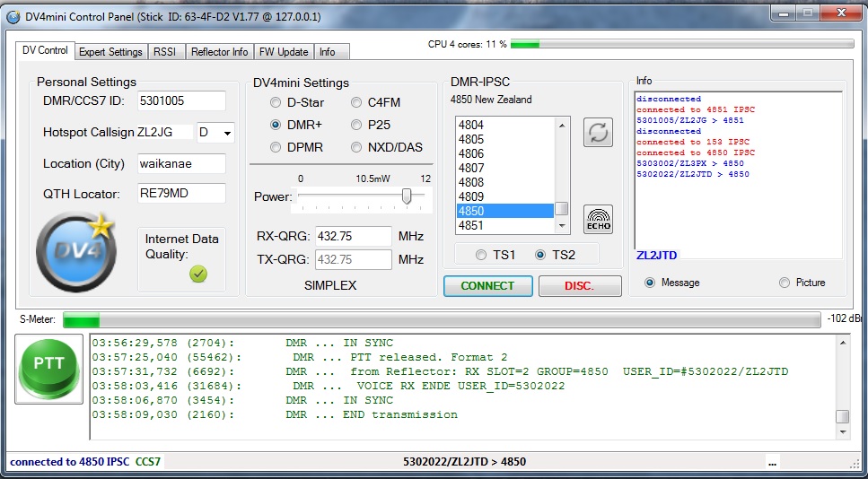
Task: Choose time slot TS1
Action: coord(481,255)
